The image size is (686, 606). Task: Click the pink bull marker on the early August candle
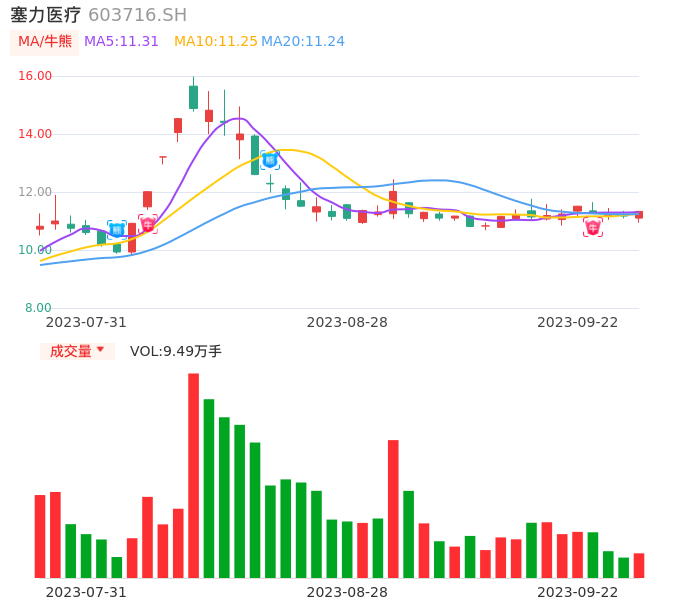click(148, 224)
